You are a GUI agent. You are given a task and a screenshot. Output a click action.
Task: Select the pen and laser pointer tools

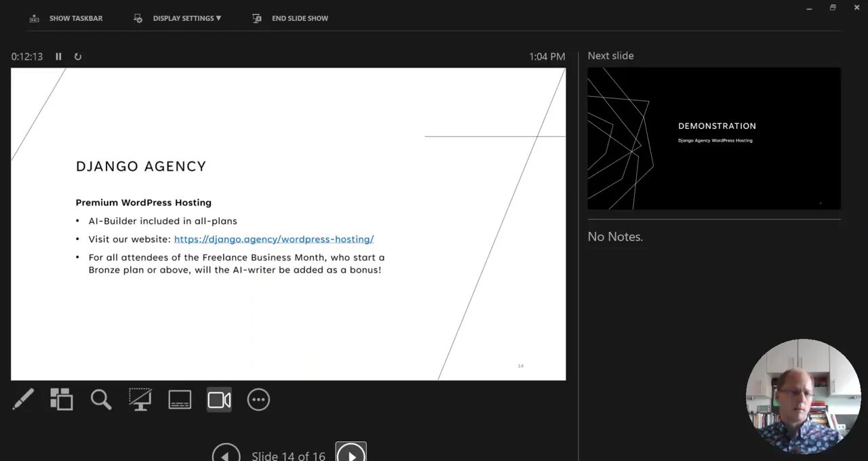[23, 399]
